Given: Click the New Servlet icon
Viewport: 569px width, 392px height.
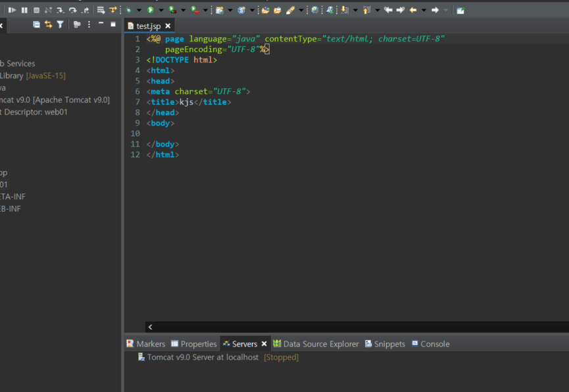Looking at the screenshot, I should (241, 10).
